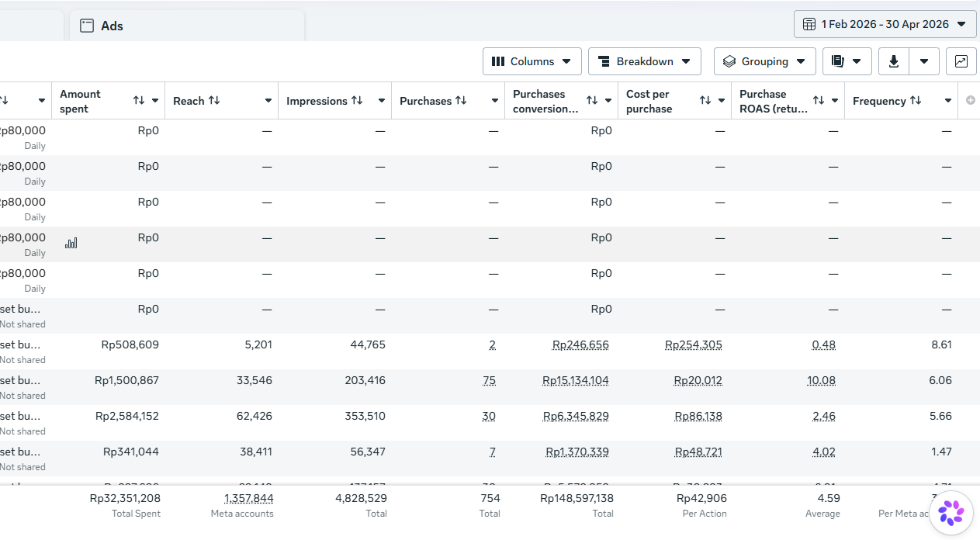Open export options dropdown arrow
Image resolution: width=980 pixels, height=540 pixels.
point(923,61)
